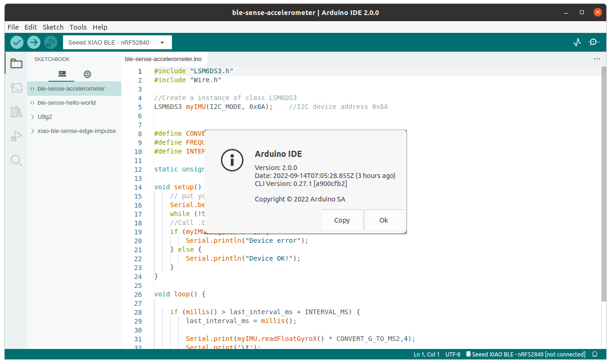
Task: Open the Seeed XIAO BLE board selector
Action: (x=117, y=42)
